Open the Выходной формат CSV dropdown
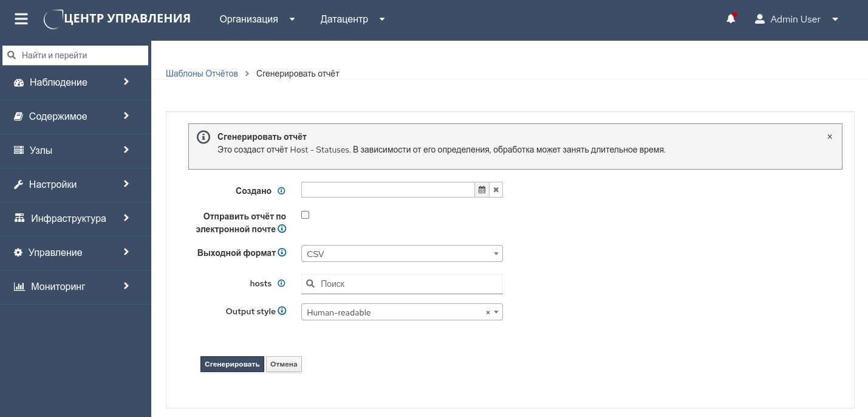The image size is (868, 417). 402,253
